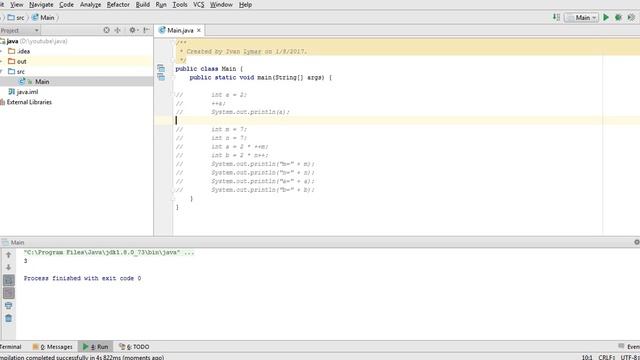Open the Build menu
Screen dimensions: 640x360
coord(142,4)
